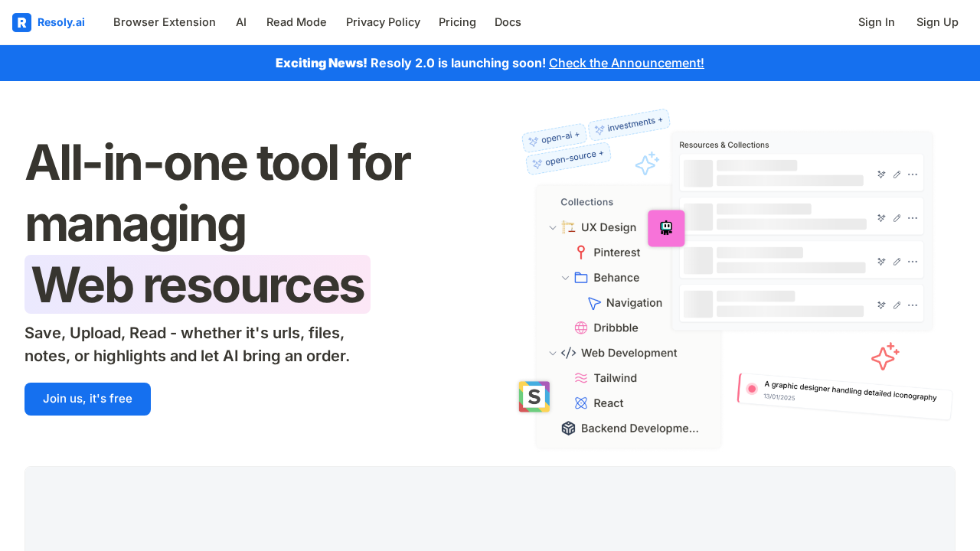
Task: Click the Join us, it's free button
Action: coord(87,399)
